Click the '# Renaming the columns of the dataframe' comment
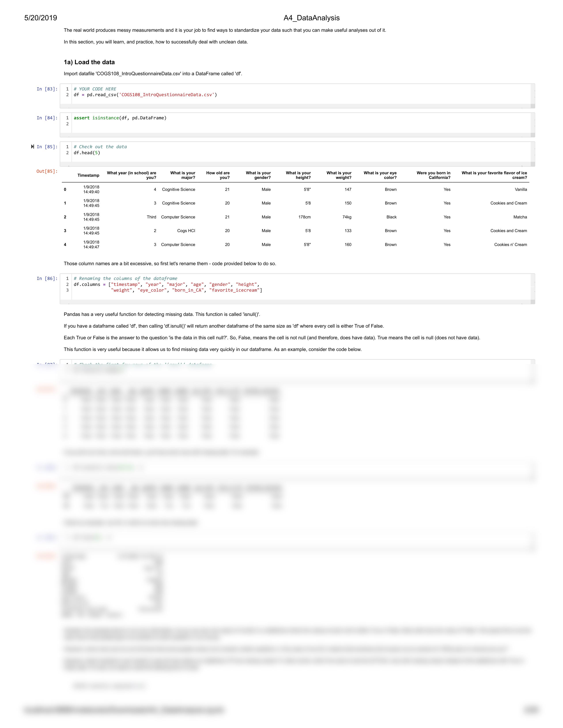The width and height of the screenshot is (563, 728). (x=125, y=279)
